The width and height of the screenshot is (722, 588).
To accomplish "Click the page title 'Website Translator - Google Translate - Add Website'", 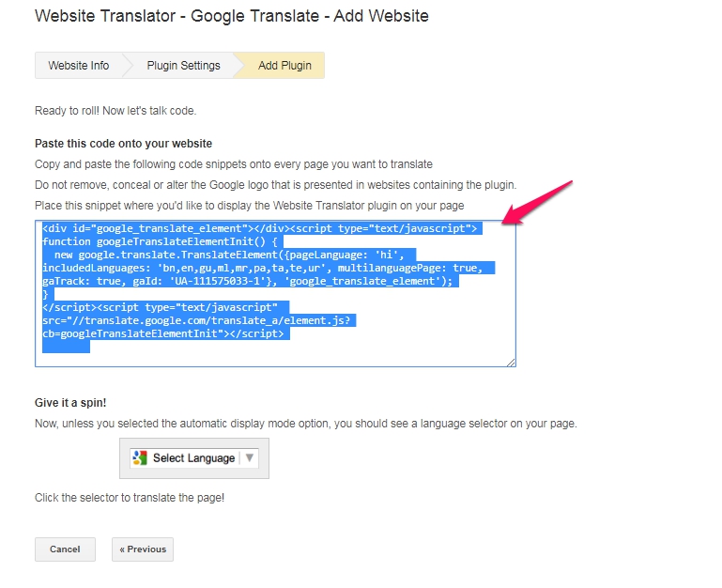I will [232, 16].
